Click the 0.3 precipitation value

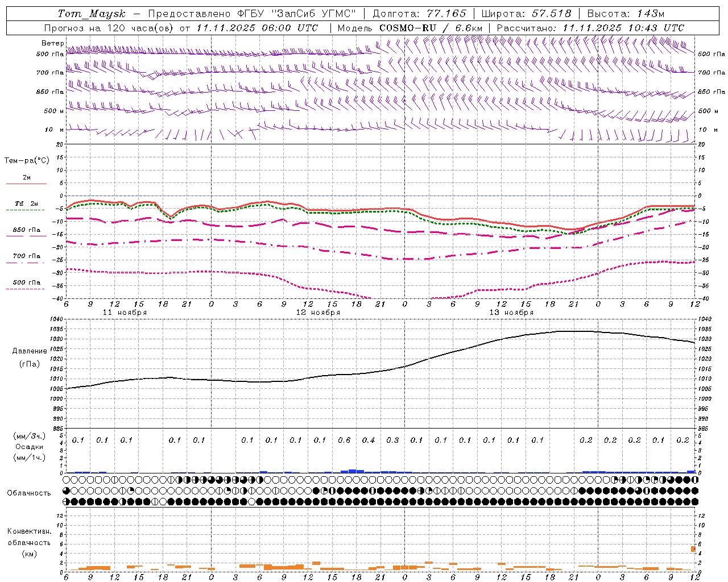pyautogui.click(x=392, y=440)
